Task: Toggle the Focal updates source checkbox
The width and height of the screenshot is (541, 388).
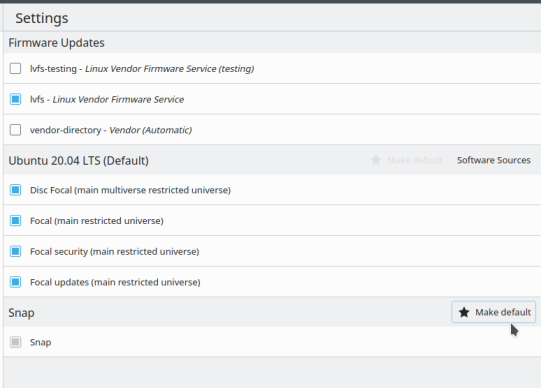Action: 15,282
